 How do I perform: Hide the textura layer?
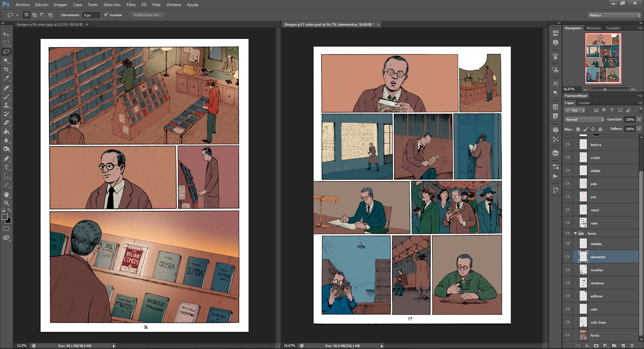pos(568,145)
